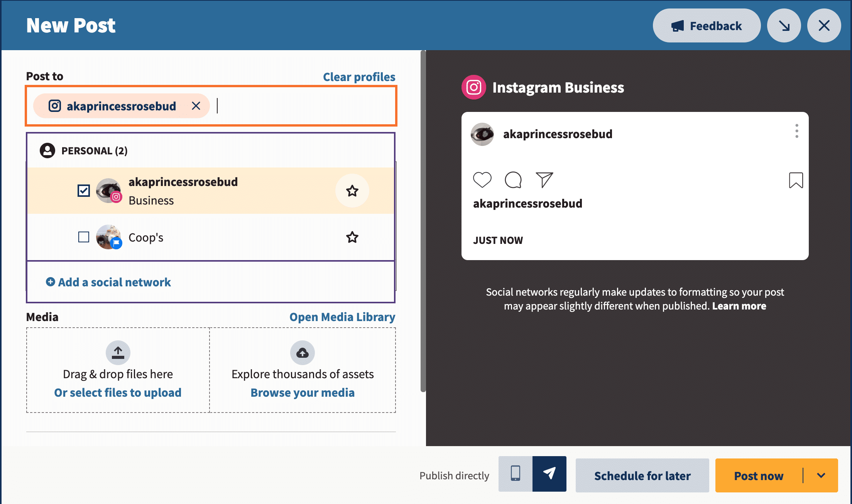The image size is (852, 504).
Task: Click the 'Drag & drop files here' text
Action: pos(118,374)
